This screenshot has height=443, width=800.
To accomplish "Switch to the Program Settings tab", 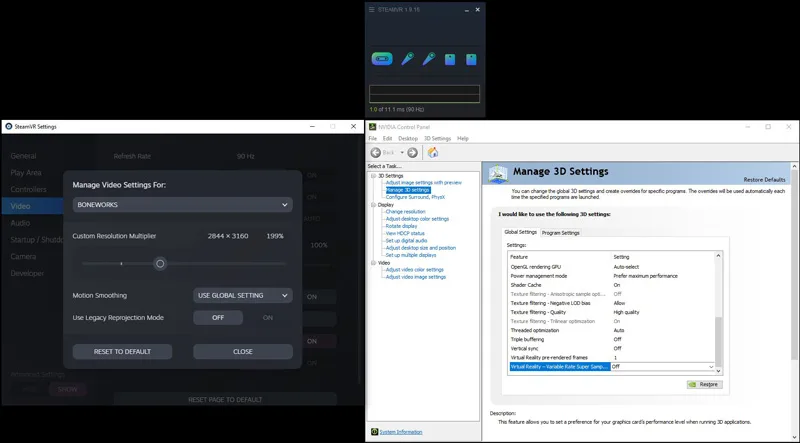I will point(560,233).
